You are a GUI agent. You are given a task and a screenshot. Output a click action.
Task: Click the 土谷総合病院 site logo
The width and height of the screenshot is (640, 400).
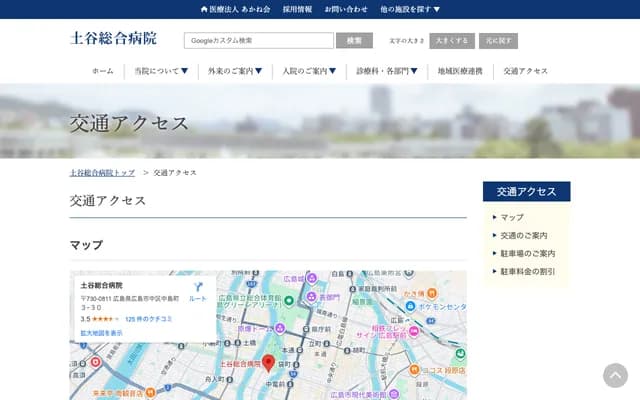(113, 39)
